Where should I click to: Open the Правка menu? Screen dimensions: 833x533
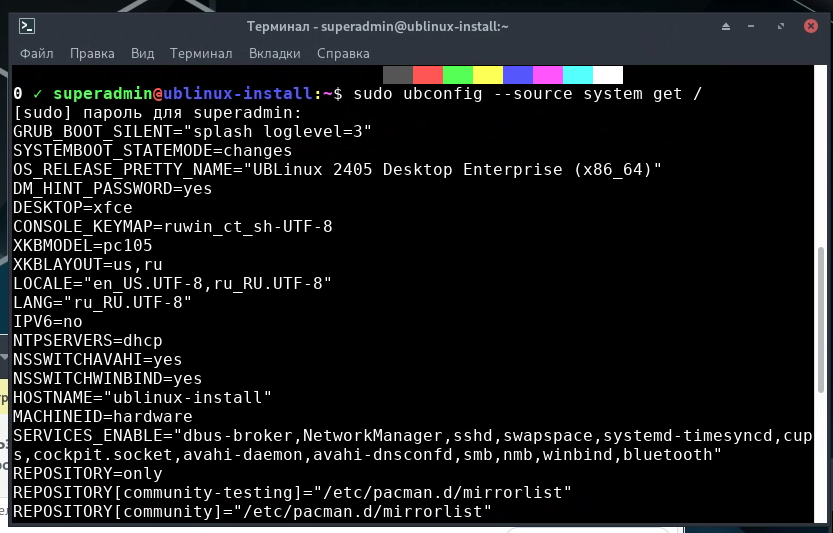(92, 54)
